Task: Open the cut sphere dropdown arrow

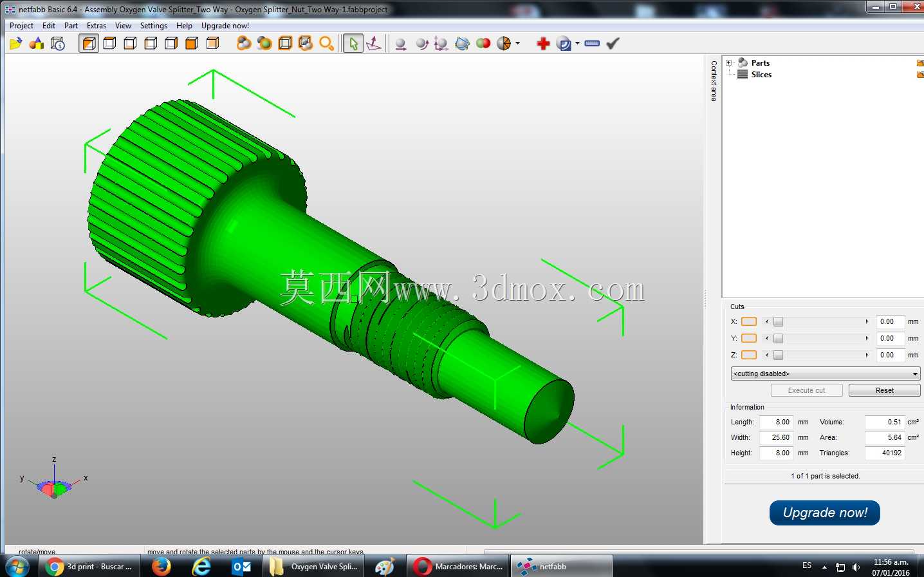Action: (x=518, y=44)
